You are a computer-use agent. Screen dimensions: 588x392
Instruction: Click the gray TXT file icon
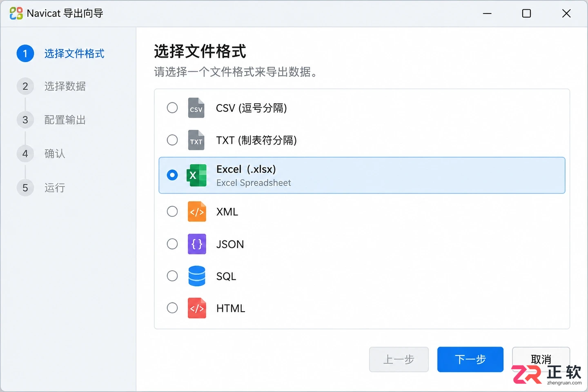196,140
